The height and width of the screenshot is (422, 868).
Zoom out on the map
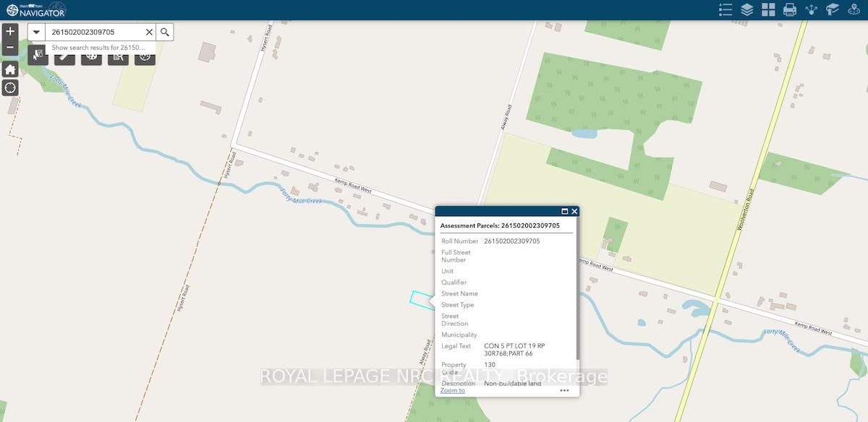click(10, 48)
